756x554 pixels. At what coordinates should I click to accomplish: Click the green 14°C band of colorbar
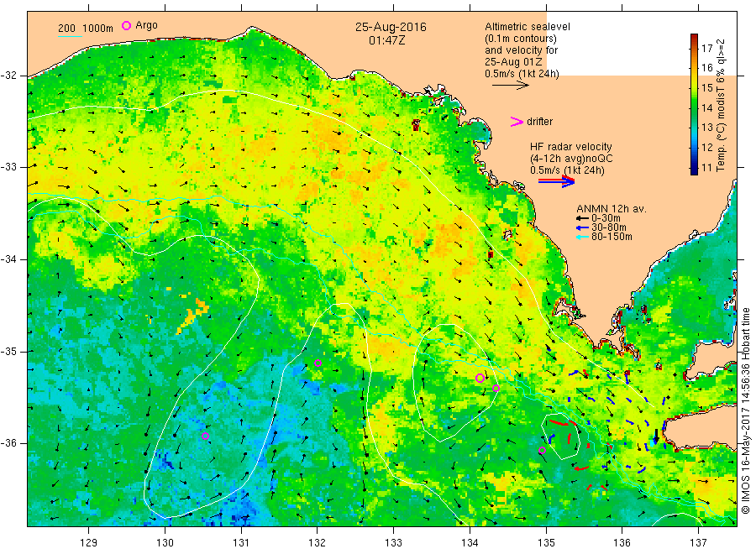tap(694, 108)
